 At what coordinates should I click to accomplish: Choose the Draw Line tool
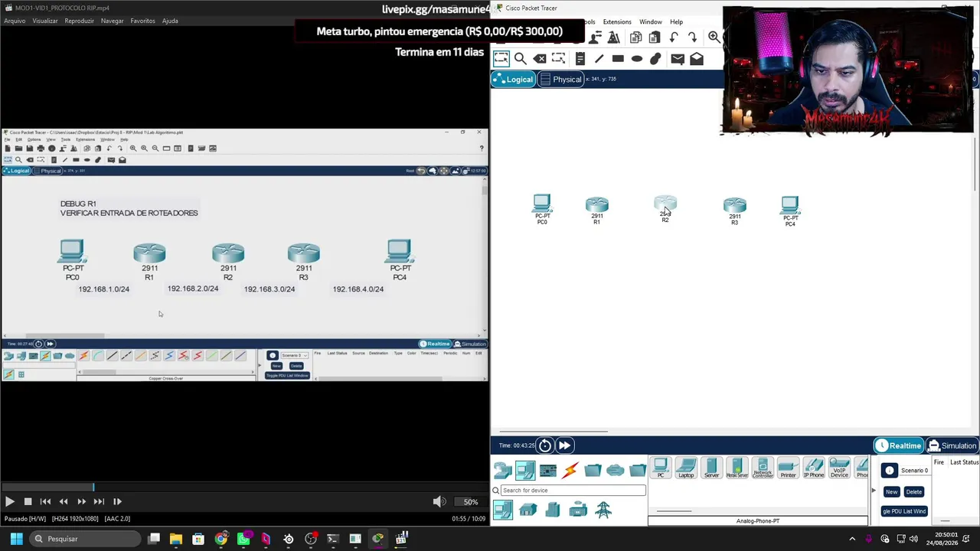point(599,59)
